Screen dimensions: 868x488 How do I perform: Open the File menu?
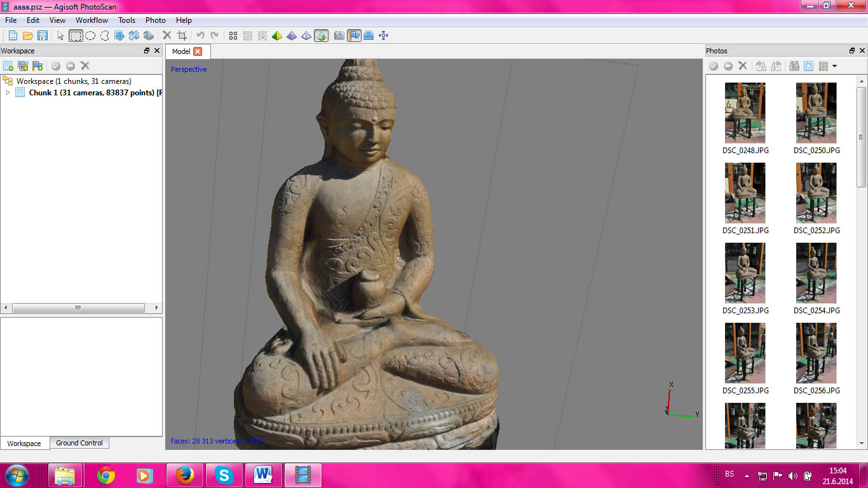point(11,20)
